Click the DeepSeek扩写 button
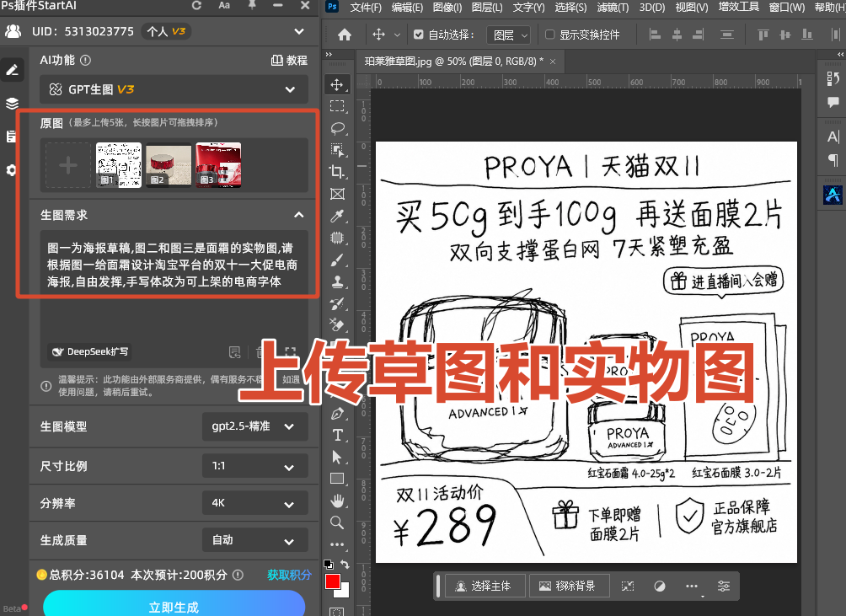 [89, 351]
